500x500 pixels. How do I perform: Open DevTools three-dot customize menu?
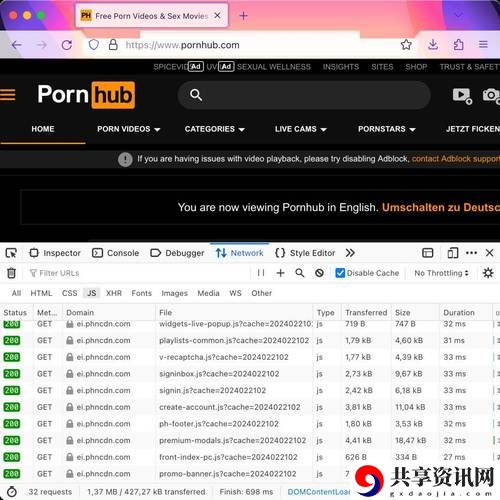pyautogui.click(x=471, y=253)
